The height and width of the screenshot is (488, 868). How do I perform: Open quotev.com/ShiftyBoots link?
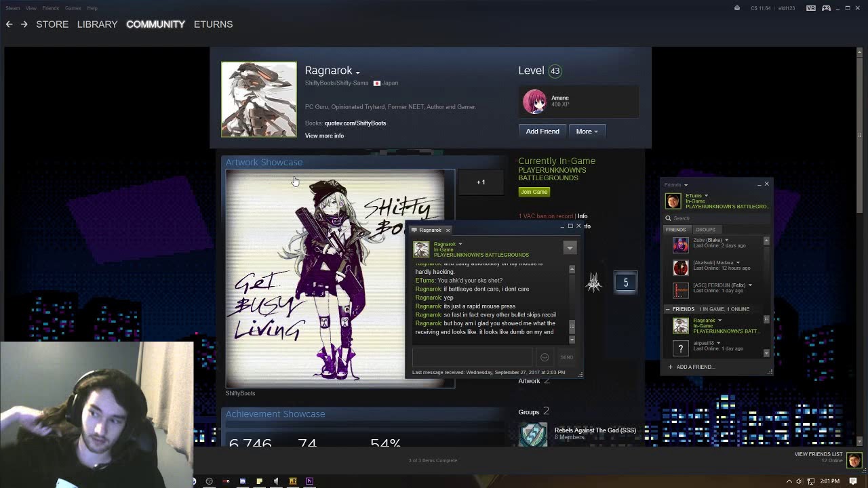(355, 123)
